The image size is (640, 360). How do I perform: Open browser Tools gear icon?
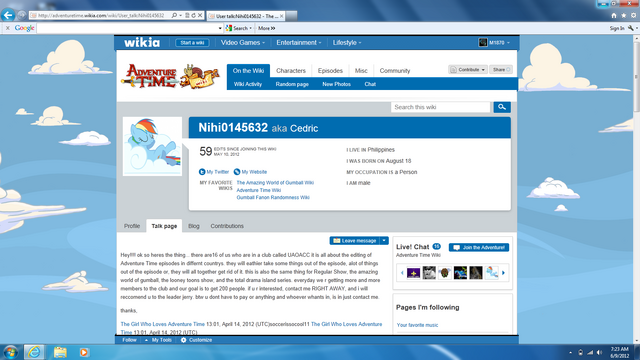tap(633, 16)
